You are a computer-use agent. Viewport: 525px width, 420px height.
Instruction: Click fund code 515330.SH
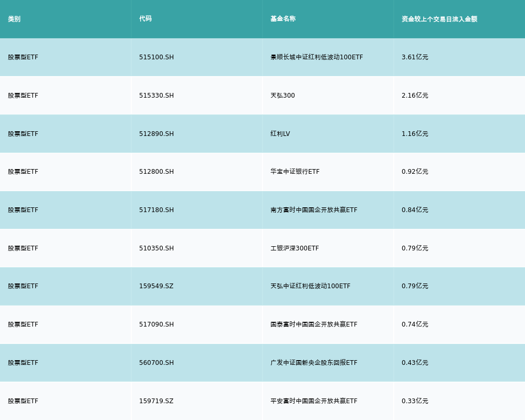coord(156,96)
